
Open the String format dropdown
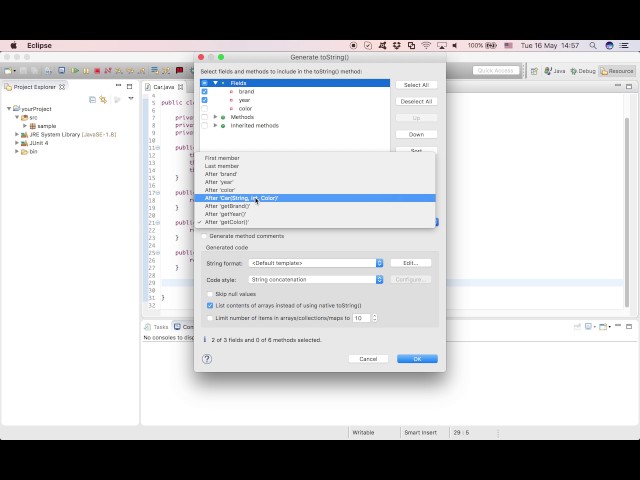point(315,263)
